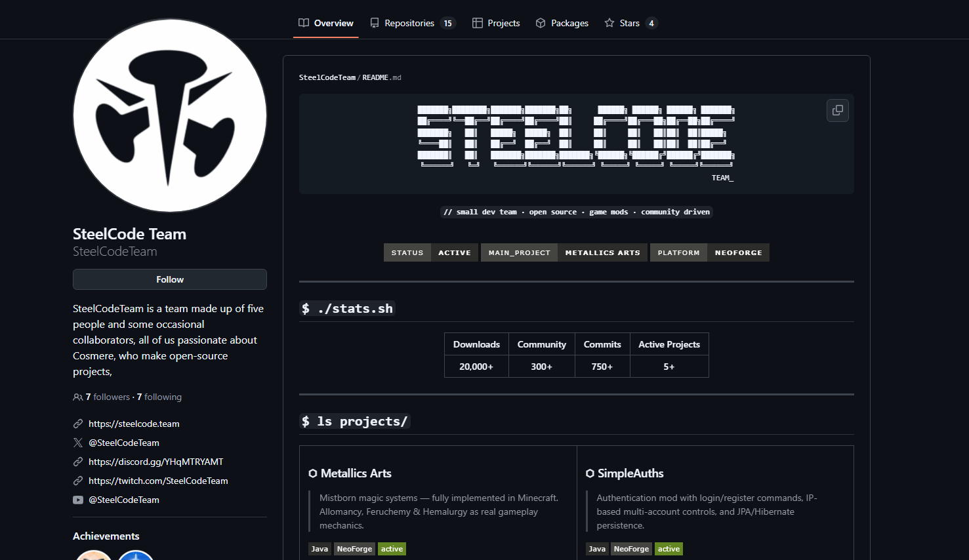The width and height of the screenshot is (969, 560).
Task: Click NeoForge badge under Metallics Arts
Action: pyautogui.click(x=354, y=549)
